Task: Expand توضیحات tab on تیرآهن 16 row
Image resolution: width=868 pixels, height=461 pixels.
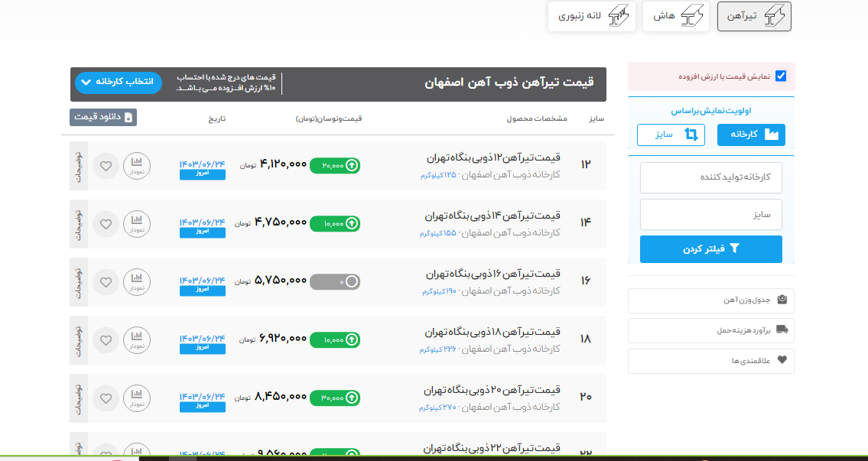Action: [x=79, y=281]
